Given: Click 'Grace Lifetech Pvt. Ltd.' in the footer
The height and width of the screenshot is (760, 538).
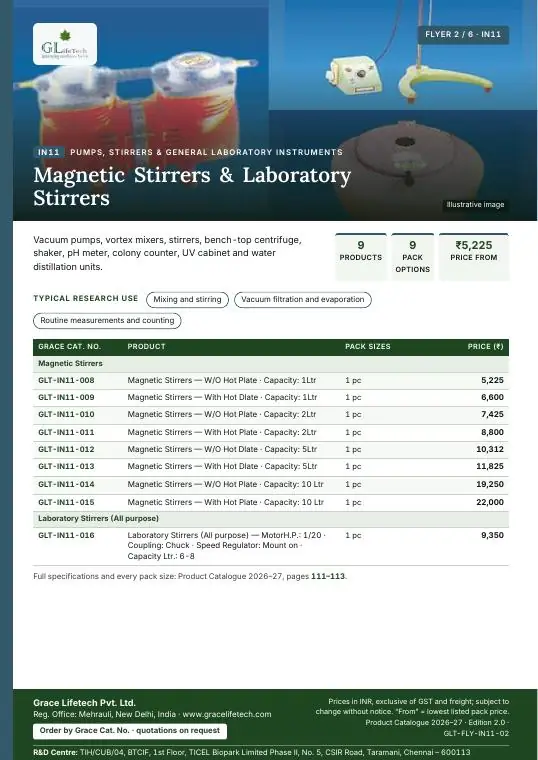Looking at the screenshot, I should point(84,703).
